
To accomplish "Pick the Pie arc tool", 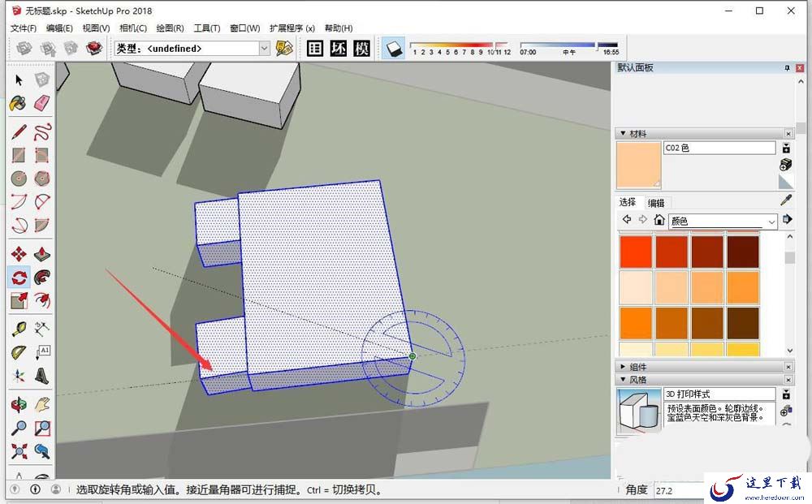I will click(x=42, y=225).
